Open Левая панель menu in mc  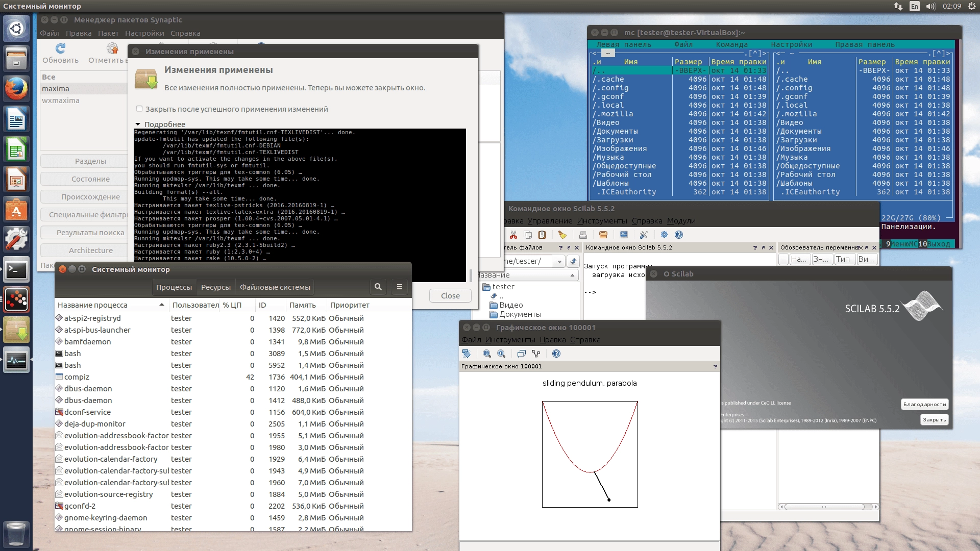click(624, 44)
